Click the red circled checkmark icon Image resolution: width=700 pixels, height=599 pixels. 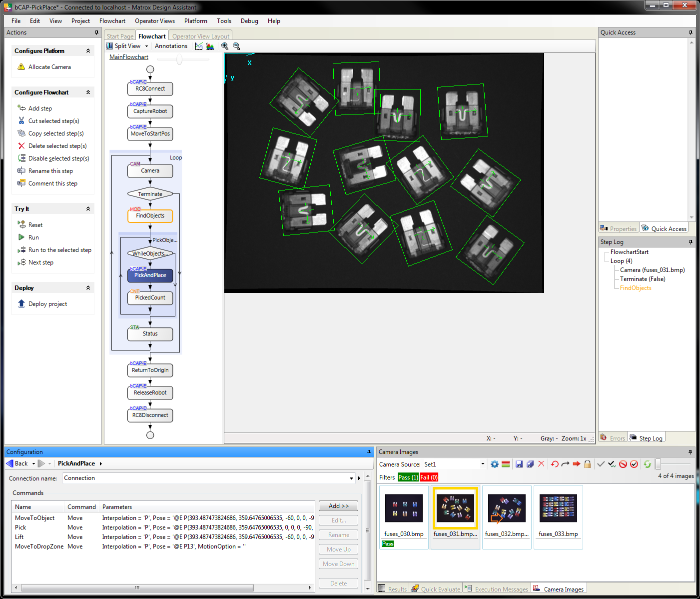634,464
